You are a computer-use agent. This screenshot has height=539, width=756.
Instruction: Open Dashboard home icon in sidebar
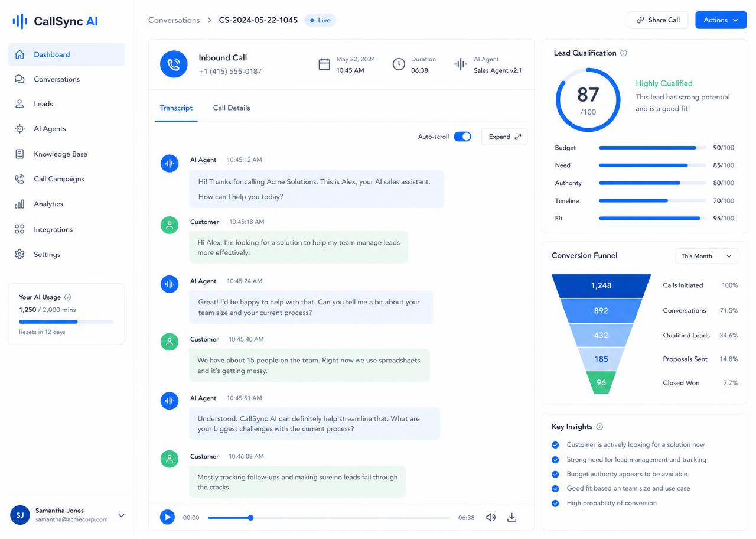19,54
